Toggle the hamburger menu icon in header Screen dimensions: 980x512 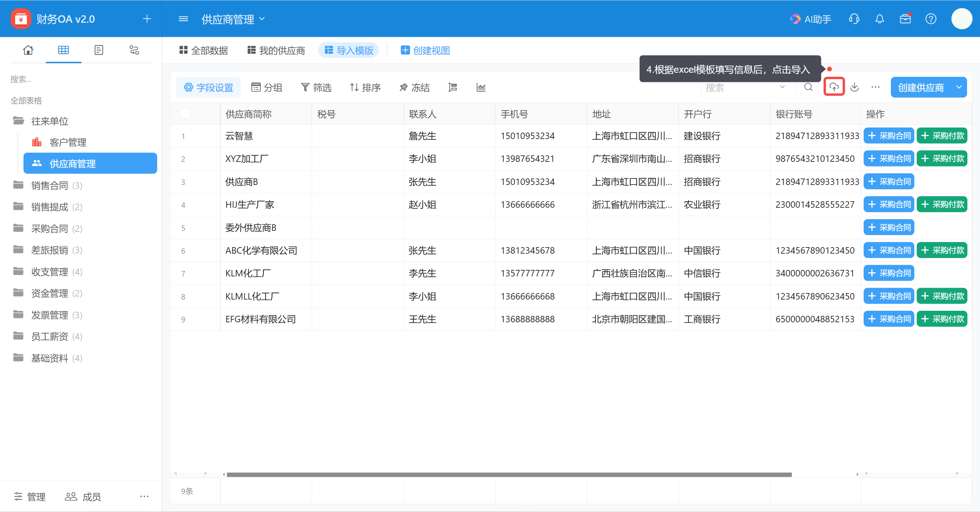(x=183, y=19)
